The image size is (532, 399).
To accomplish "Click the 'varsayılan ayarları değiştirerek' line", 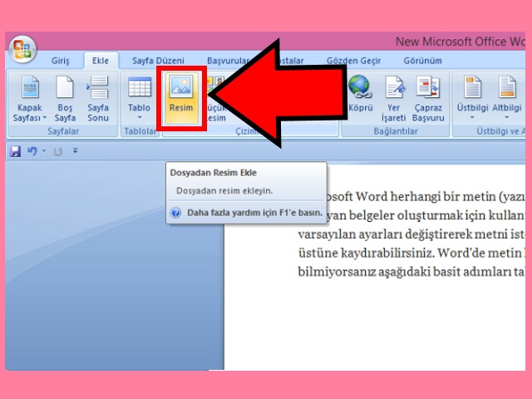I will click(x=411, y=234).
